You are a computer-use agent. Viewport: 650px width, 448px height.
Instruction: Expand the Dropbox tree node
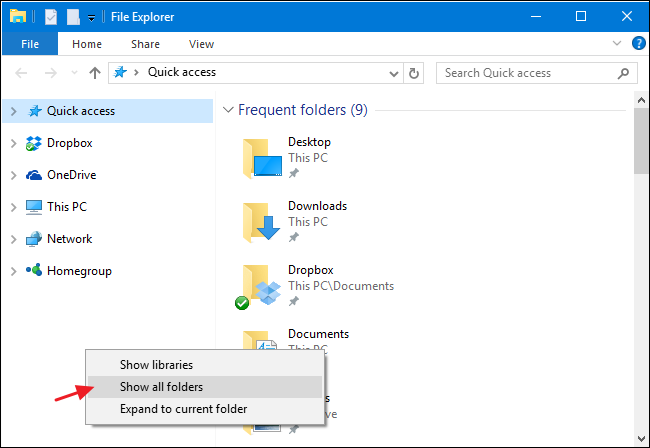coord(13,143)
